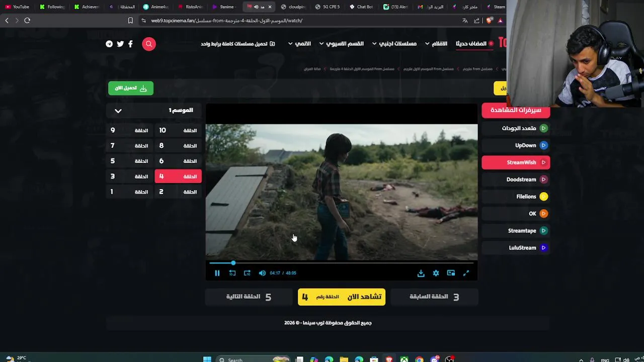Open the Xbox app on the taskbar

[404, 359]
